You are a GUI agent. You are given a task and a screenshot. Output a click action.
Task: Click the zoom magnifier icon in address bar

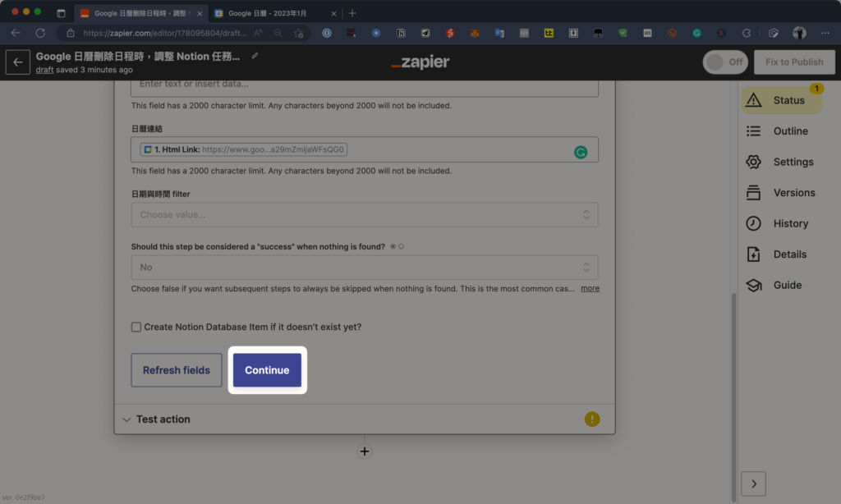(278, 33)
